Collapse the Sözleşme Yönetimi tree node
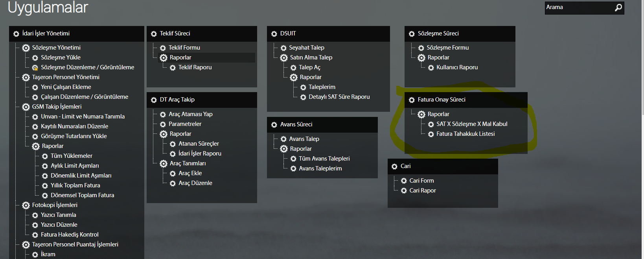This screenshot has height=259, width=644. pos(26,48)
